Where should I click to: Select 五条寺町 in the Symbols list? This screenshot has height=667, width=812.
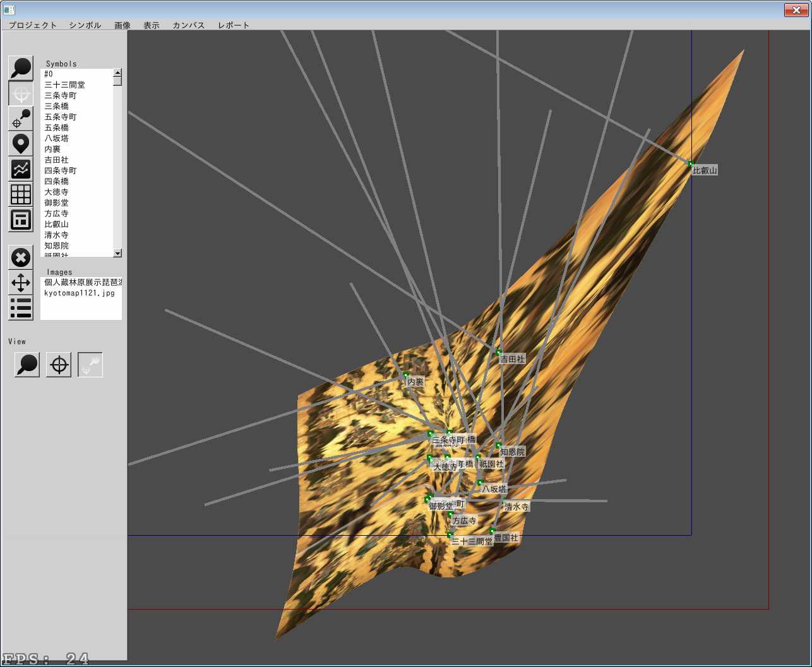click(x=76, y=117)
